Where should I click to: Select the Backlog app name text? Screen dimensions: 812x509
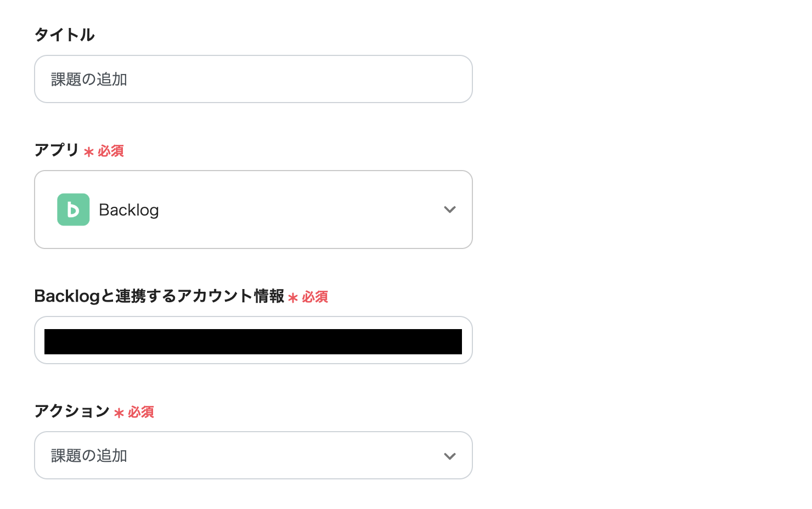coord(129,210)
